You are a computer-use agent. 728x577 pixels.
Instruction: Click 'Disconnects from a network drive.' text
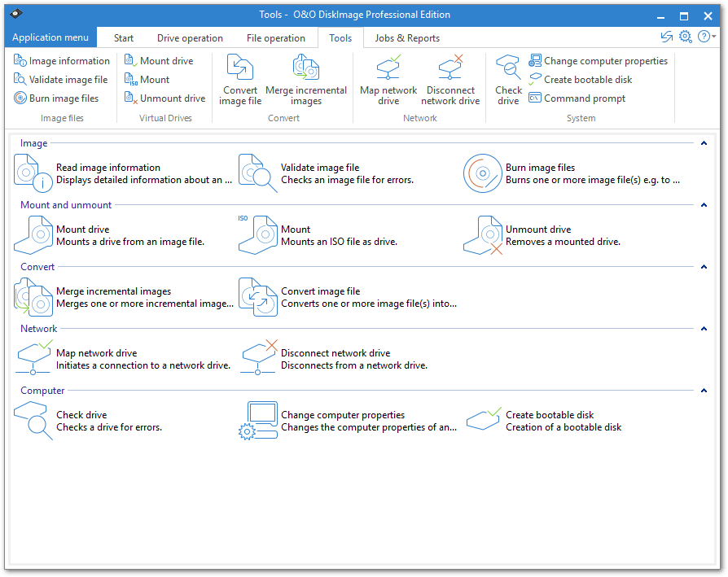(x=354, y=365)
